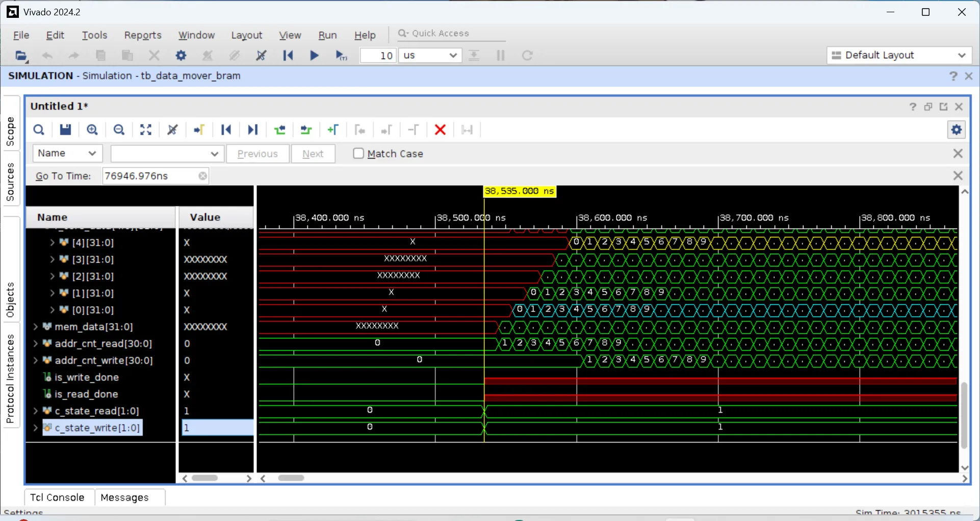The height and width of the screenshot is (521, 980).
Task: Go to last time in waveform
Action: pos(253,130)
